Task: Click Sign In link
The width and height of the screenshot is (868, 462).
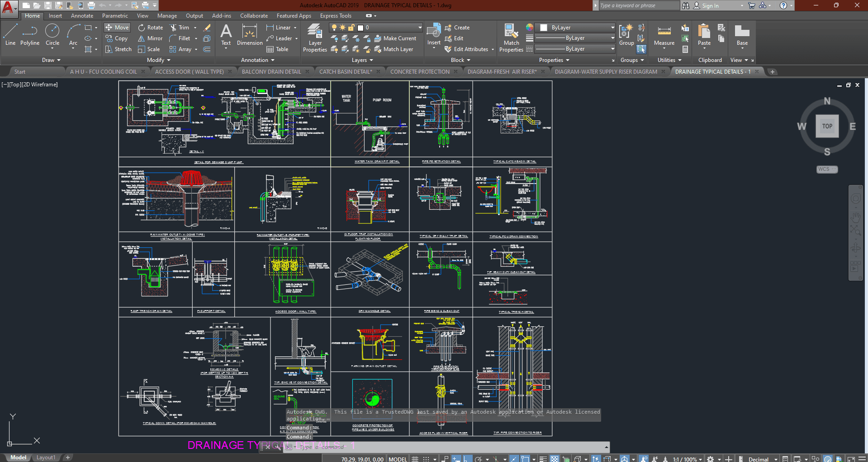Action: (710, 5)
